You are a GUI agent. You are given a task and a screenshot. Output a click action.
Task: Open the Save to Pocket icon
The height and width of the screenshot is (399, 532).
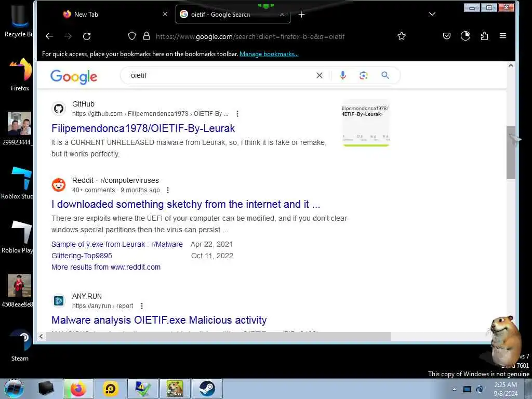click(446, 36)
